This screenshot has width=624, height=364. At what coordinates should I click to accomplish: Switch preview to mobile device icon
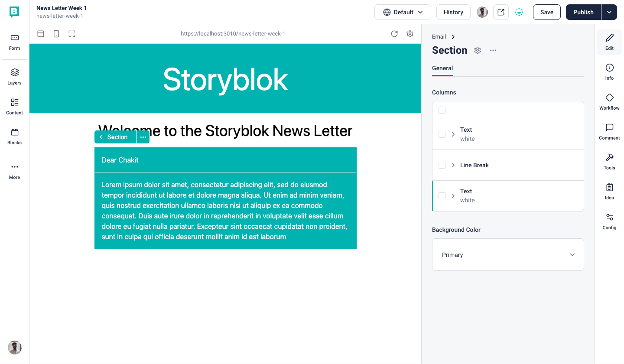click(x=56, y=34)
